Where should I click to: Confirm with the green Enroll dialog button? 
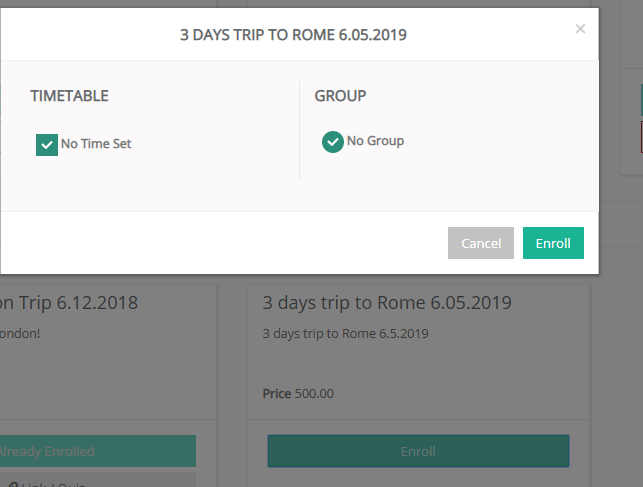click(x=553, y=243)
